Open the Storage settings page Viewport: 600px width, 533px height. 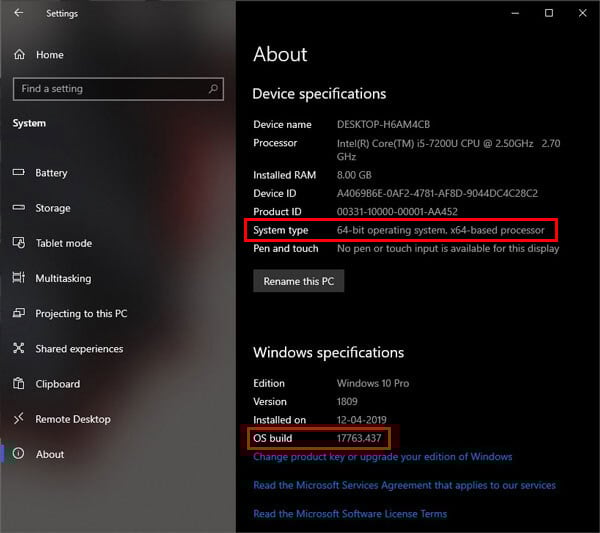click(x=53, y=208)
